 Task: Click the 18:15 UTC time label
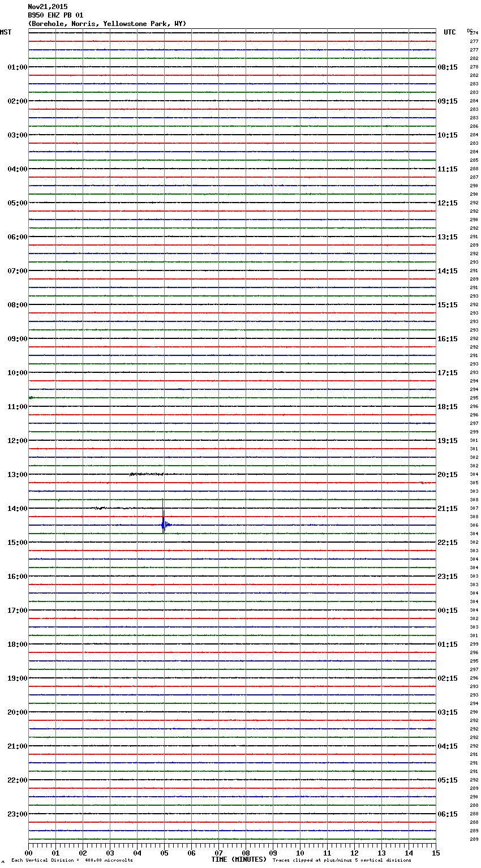pyautogui.click(x=448, y=407)
